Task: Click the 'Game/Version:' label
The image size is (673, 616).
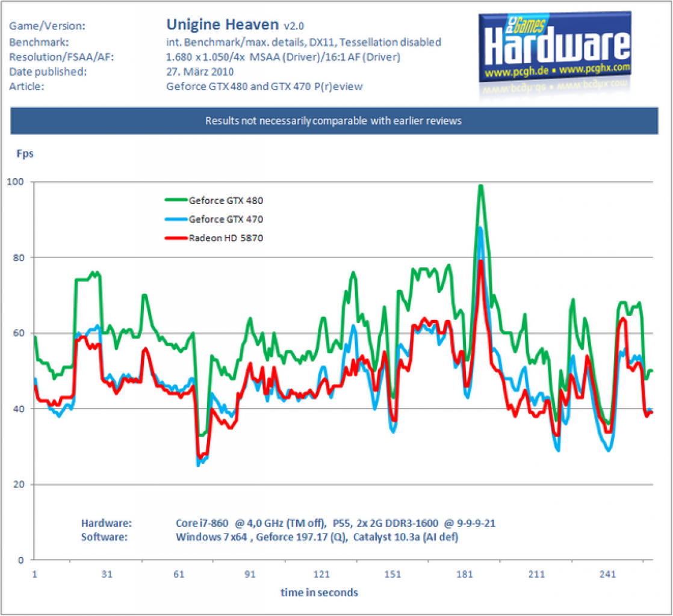Action: pos(47,26)
